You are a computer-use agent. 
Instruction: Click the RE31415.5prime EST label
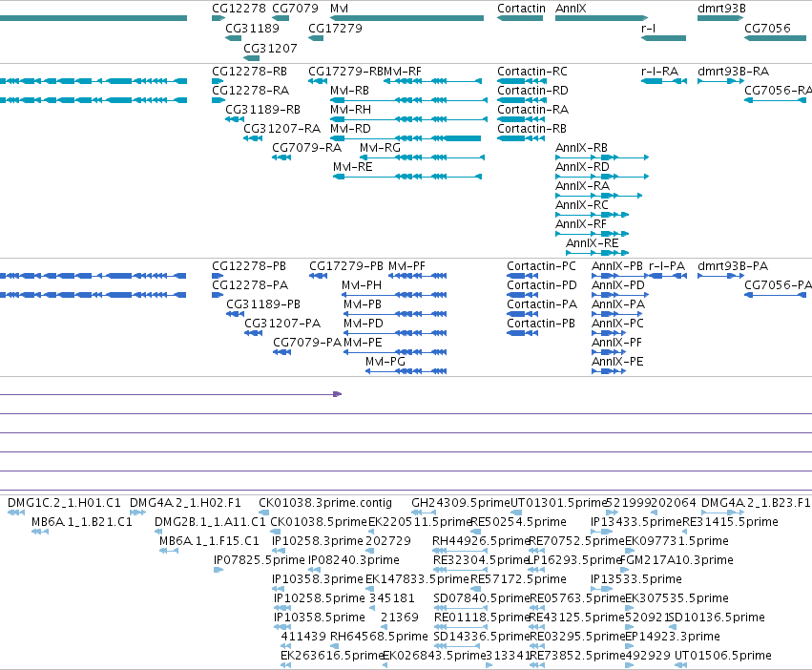pyautogui.click(x=730, y=522)
